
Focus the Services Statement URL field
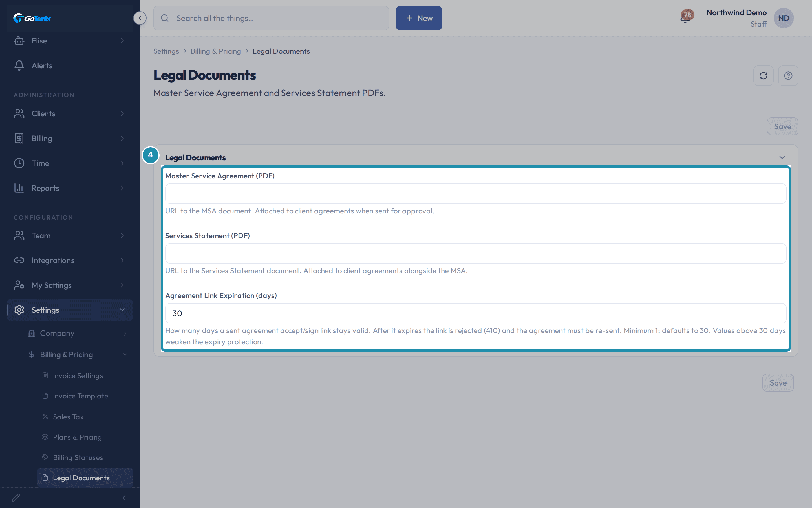[475, 253]
